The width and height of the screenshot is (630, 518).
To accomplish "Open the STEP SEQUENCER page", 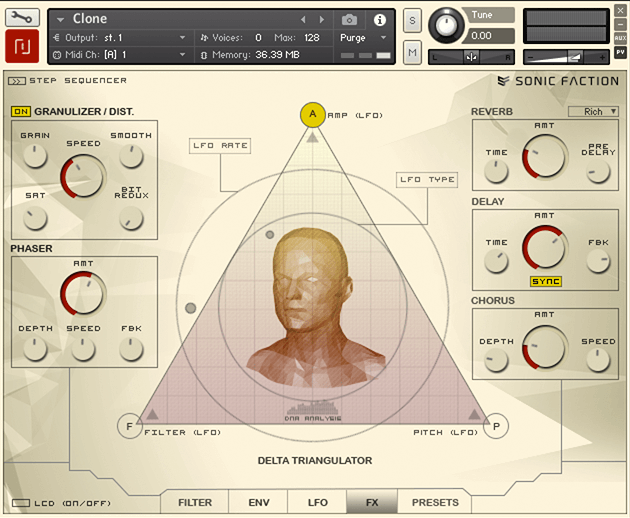I will 78,81.
